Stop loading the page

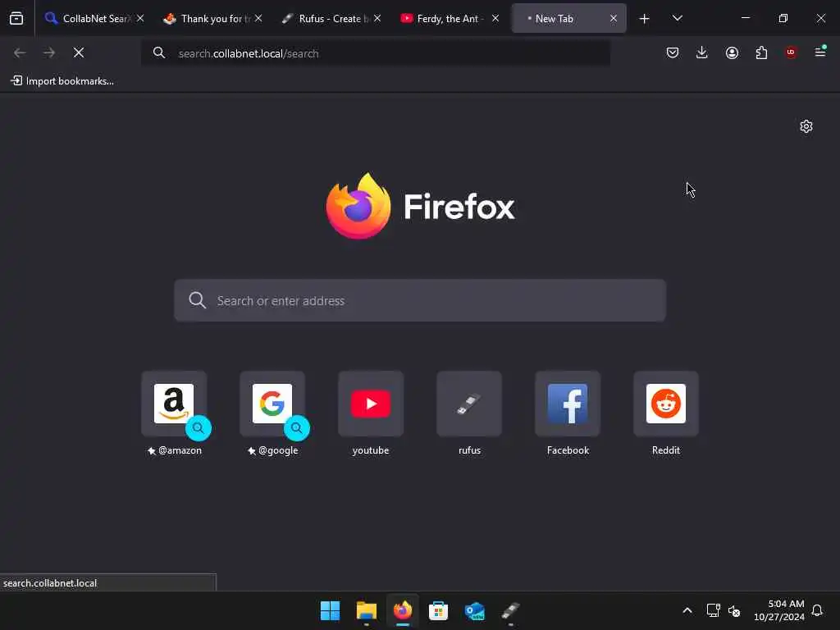click(x=79, y=52)
